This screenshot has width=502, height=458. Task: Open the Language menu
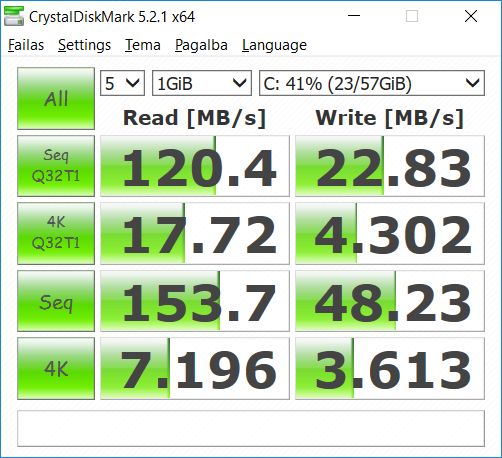[274, 45]
